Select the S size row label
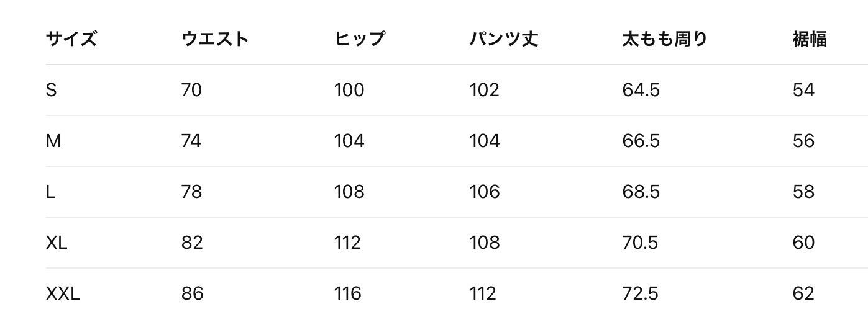The height and width of the screenshot is (322, 868). pyautogui.click(x=52, y=90)
